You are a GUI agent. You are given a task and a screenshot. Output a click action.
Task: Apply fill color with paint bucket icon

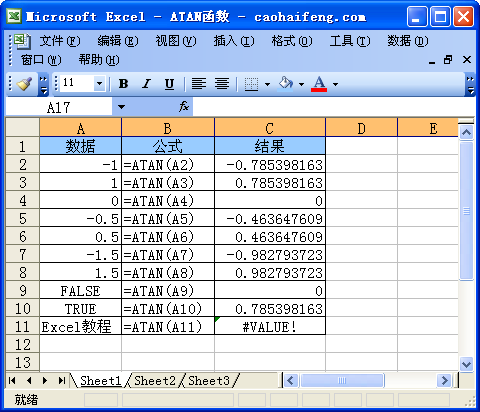tap(286, 84)
